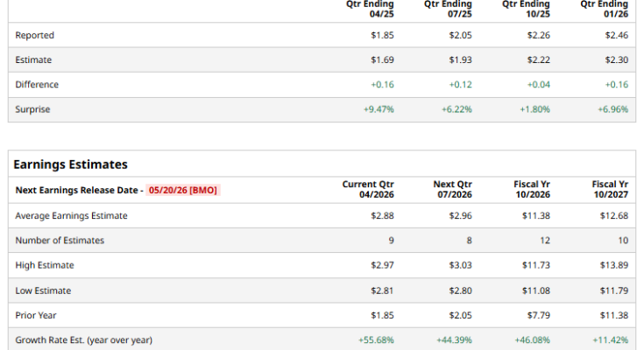The width and height of the screenshot is (644, 350).
Task: Click the Low Estimate value $2.81
Action: click(x=382, y=290)
